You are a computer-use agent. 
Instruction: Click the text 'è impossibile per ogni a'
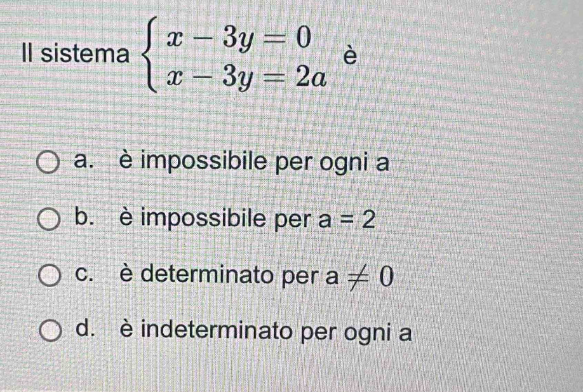[254, 163]
